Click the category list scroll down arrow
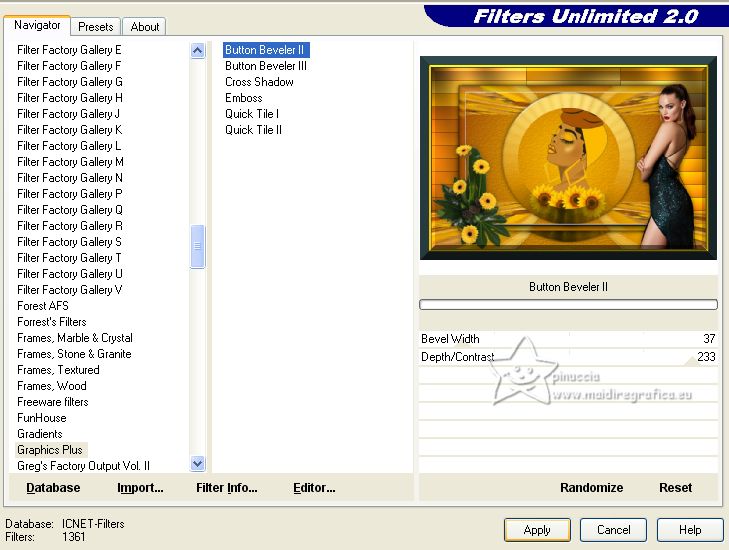Viewport: 729px width, 550px height. pyautogui.click(x=198, y=464)
